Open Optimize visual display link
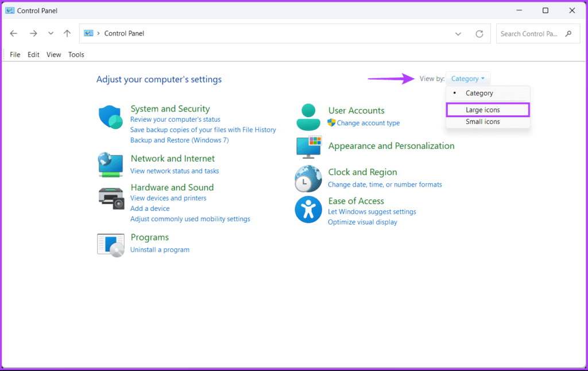This screenshot has height=371, width=588. tap(362, 222)
